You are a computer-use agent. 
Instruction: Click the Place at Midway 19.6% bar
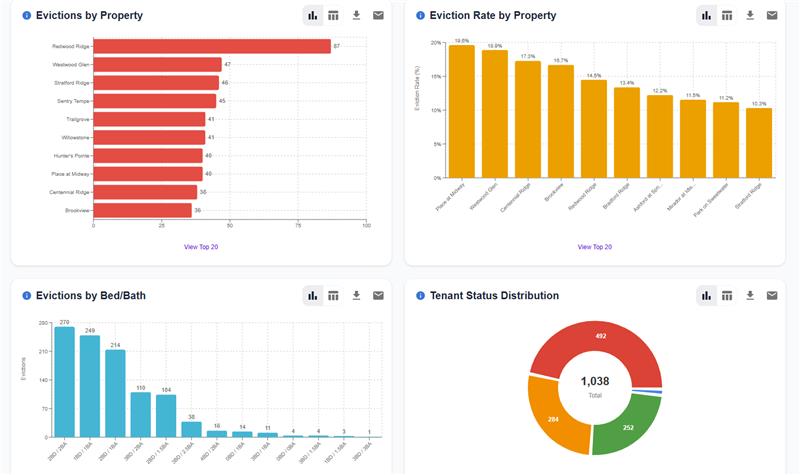(461, 112)
